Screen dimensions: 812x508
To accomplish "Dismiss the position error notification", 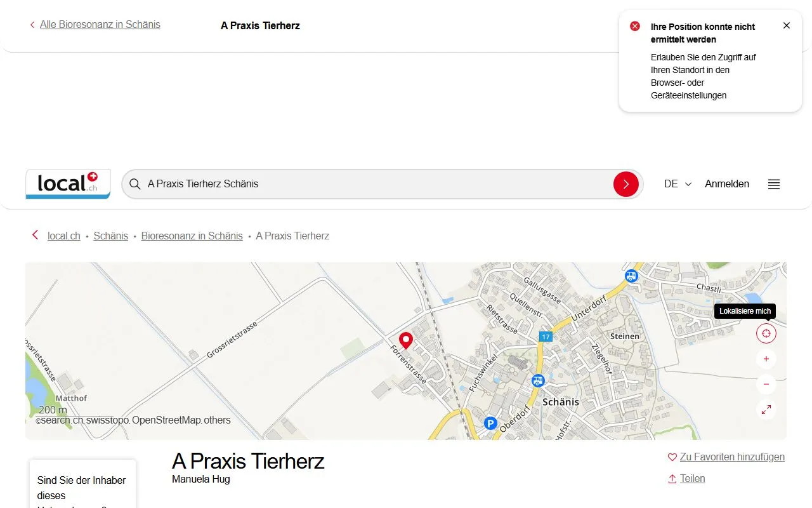I will [x=787, y=25].
